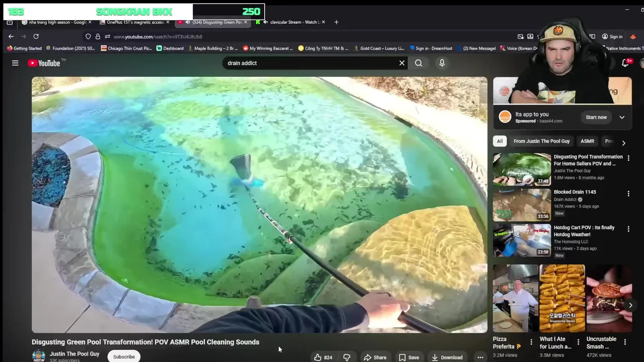644x362 pixels.
Task: Open options for Blocked Drain 1145 video
Action: [628, 194]
